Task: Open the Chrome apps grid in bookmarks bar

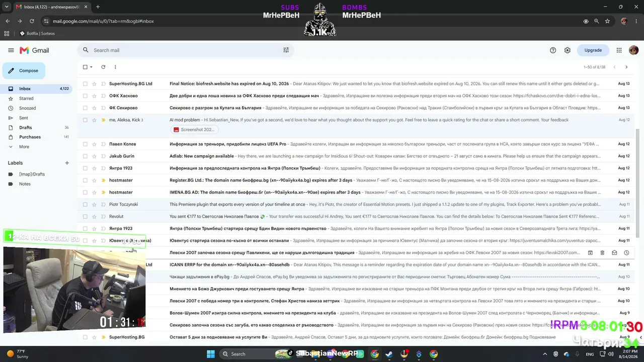Action: click(7, 34)
